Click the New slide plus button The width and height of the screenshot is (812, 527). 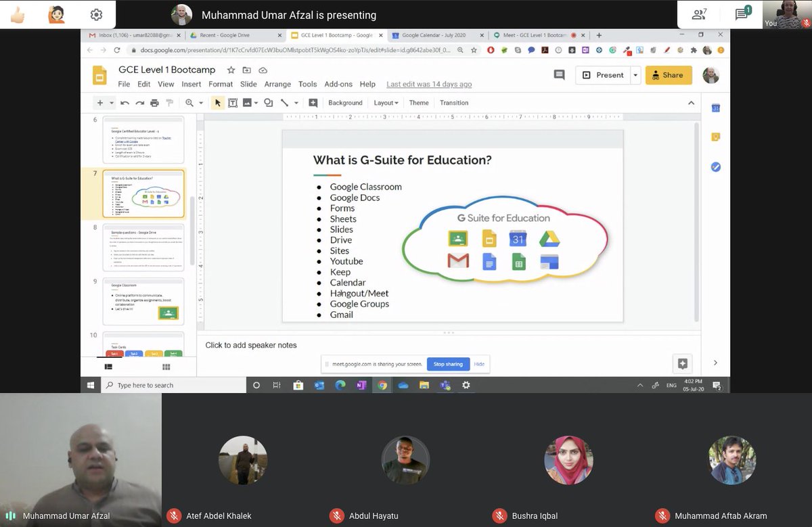[x=100, y=103]
